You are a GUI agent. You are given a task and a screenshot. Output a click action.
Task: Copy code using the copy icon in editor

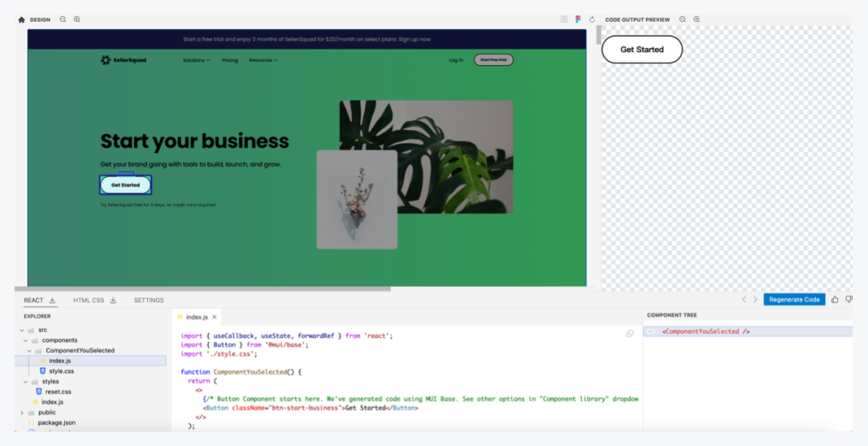630,333
